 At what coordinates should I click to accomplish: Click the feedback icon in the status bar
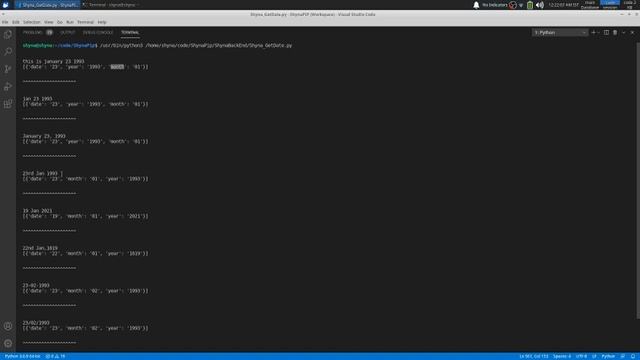(x=623, y=356)
